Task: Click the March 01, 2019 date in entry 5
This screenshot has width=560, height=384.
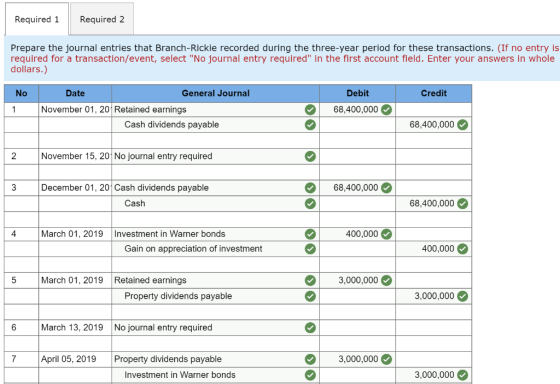Action: click(x=75, y=280)
